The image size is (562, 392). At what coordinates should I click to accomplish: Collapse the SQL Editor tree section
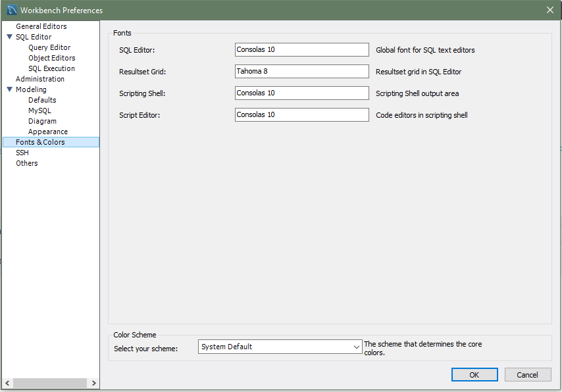(9, 37)
